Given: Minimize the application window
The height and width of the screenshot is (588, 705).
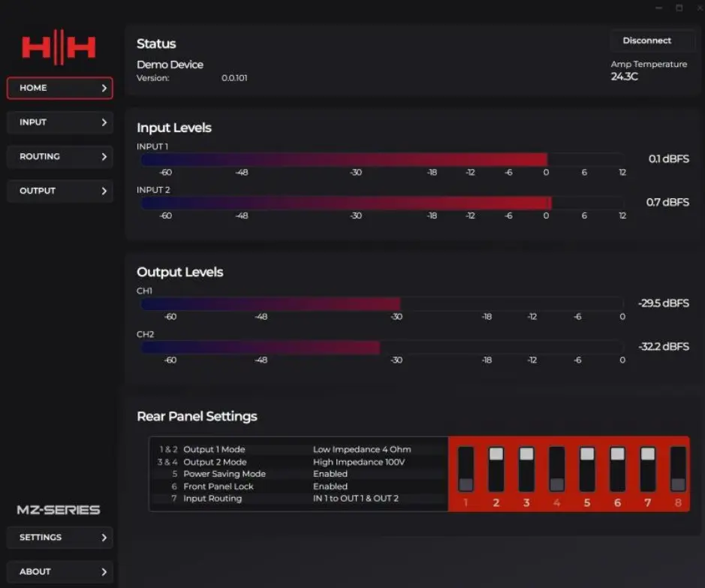Looking at the screenshot, I should point(660,8).
